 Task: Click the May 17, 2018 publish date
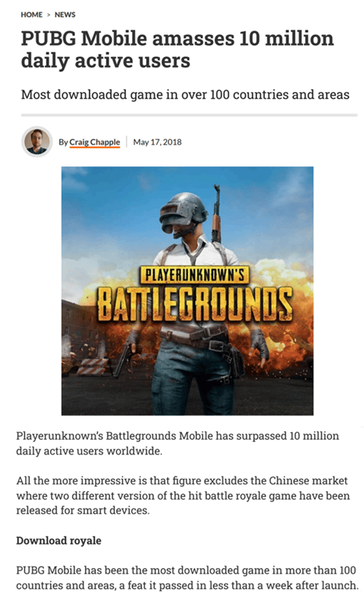157,142
